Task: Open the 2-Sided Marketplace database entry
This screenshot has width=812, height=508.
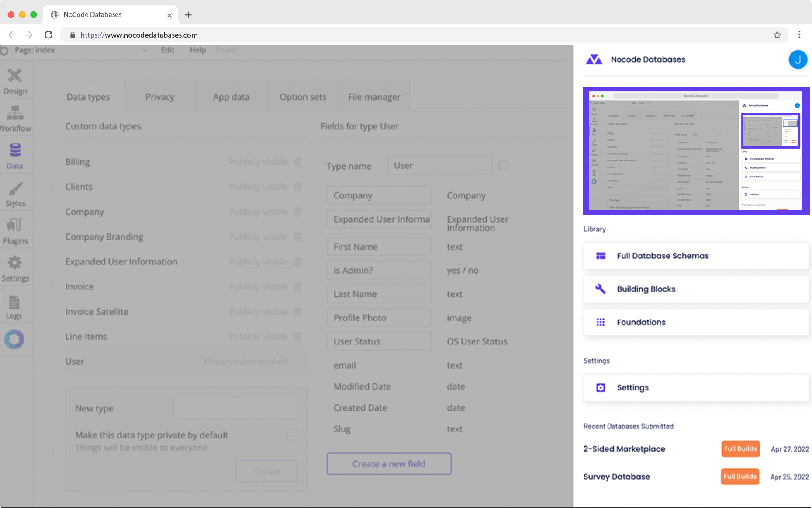Action: (x=624, y=449)
